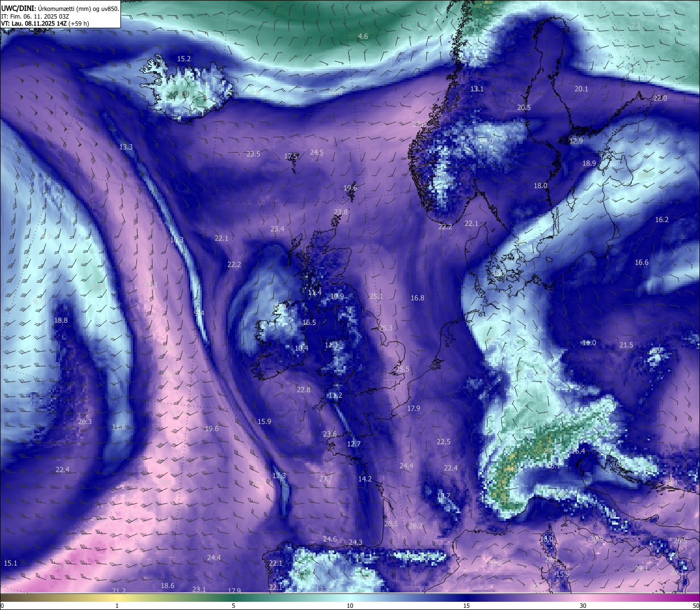
Task: Select the 10.4 value label
Action: coord(301,348)
